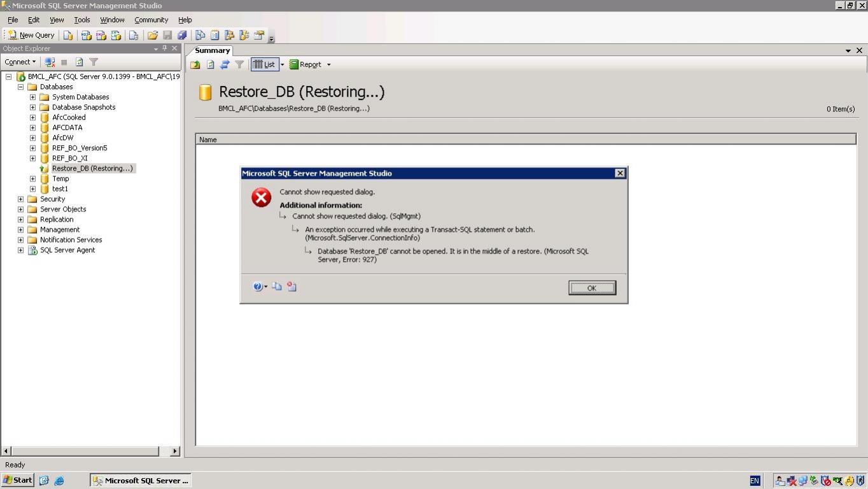Expand the Database Snapshots folder
The image size is (868, 489).
[x=32, y=107]
